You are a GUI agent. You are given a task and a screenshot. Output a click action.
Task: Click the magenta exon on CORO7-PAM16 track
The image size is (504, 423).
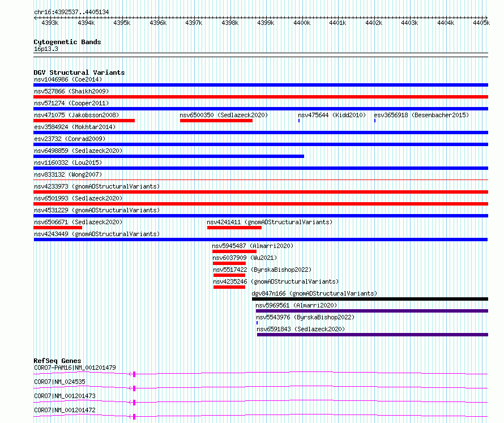click(134, 374)
